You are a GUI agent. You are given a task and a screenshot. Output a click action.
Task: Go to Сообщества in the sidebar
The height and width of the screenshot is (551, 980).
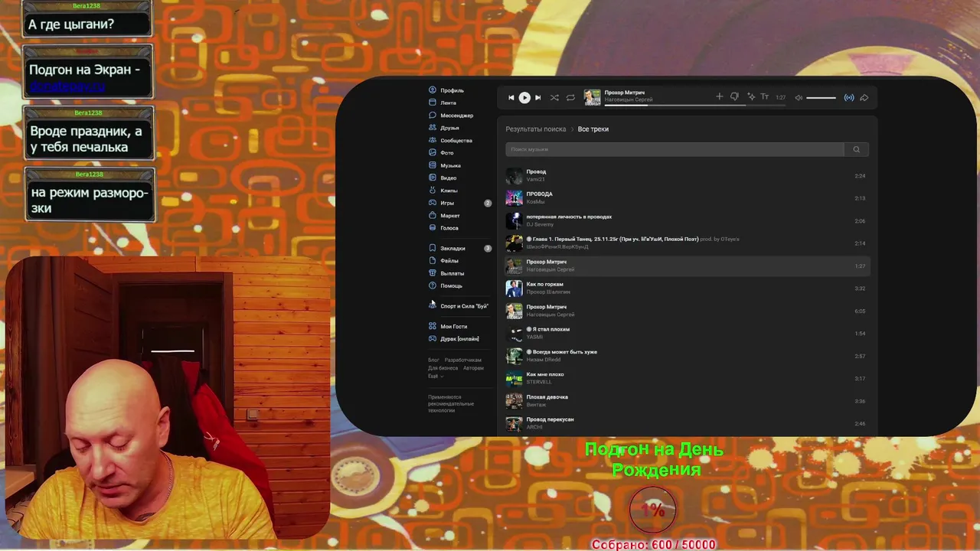point(450,141)
